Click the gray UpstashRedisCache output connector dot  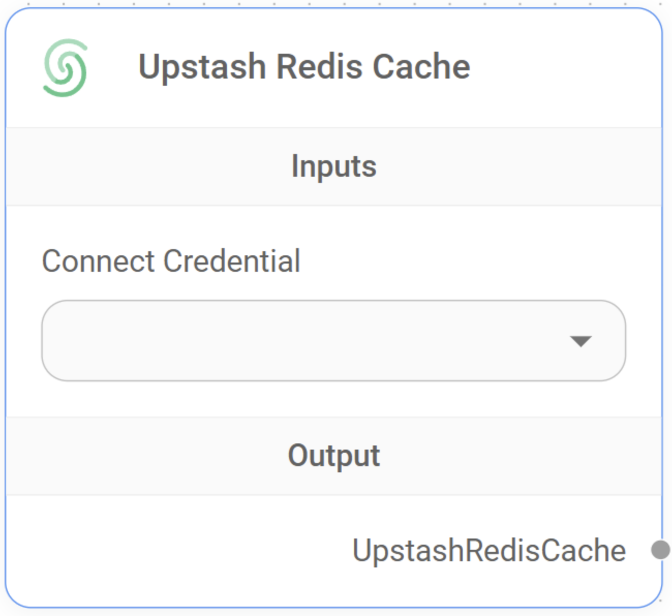(x=661, y=550)
